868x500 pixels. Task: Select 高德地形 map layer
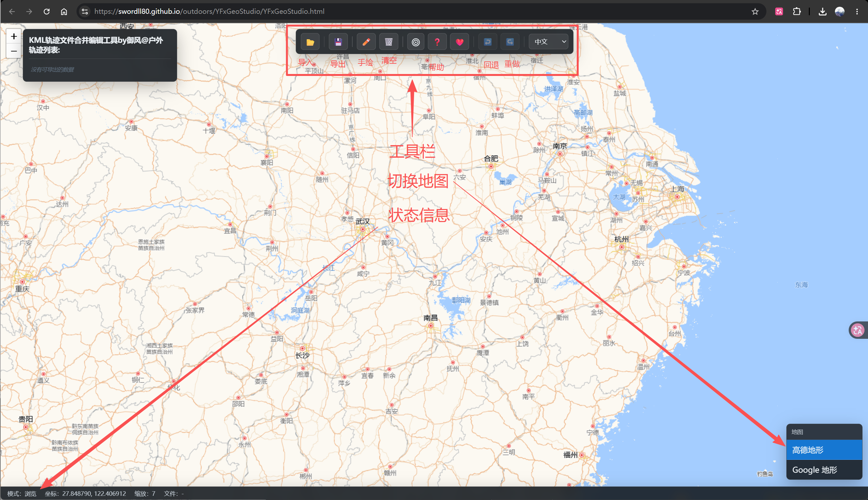click(x=824, y=450)
